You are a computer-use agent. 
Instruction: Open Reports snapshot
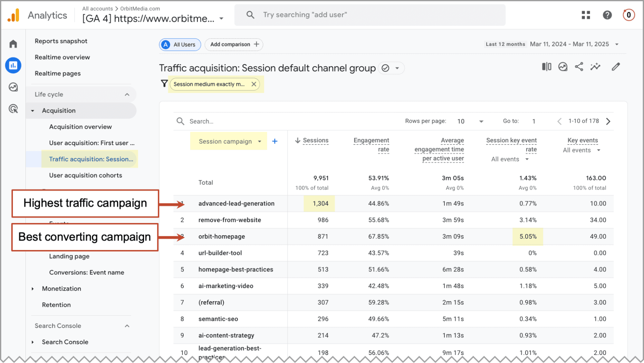[61, 41]
